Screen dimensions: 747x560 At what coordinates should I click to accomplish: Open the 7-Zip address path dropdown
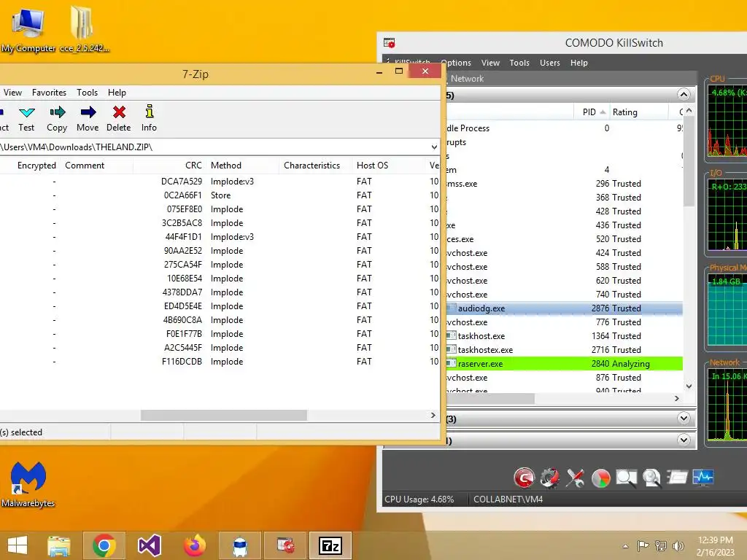(x=433, y=147)
